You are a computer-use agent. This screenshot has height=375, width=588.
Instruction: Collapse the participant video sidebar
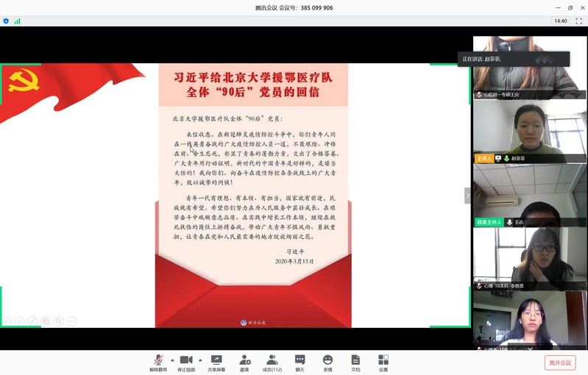[467, 196]
